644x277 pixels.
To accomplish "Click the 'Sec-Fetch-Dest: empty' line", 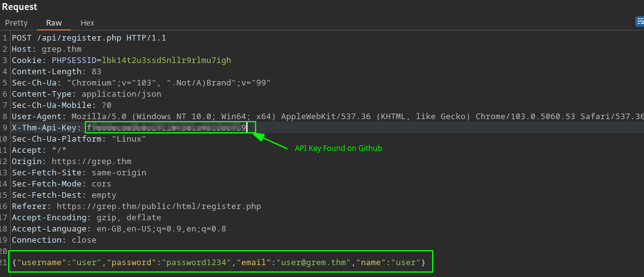I will (x=64, y=195).
